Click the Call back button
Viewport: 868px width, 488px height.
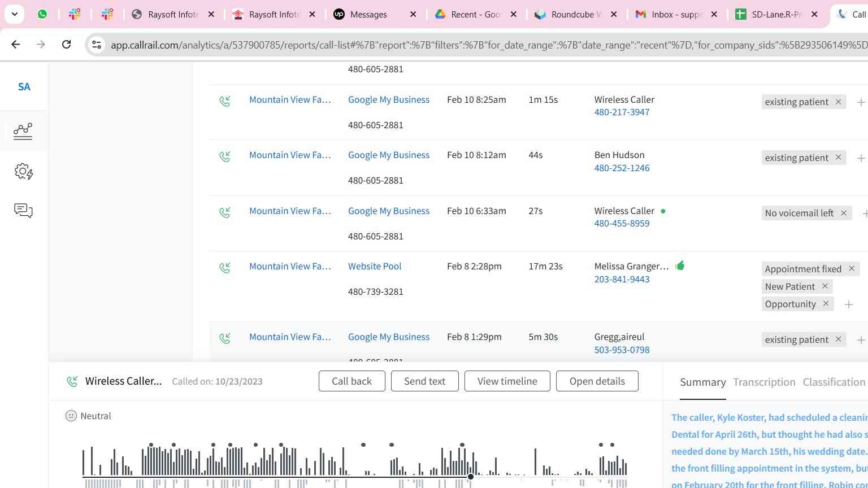point(351,381)
